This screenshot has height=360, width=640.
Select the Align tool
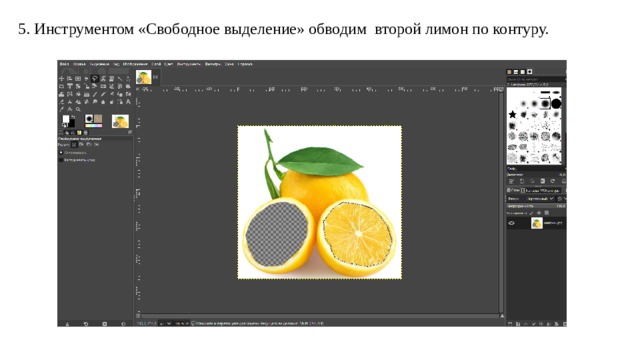(69, 78)
